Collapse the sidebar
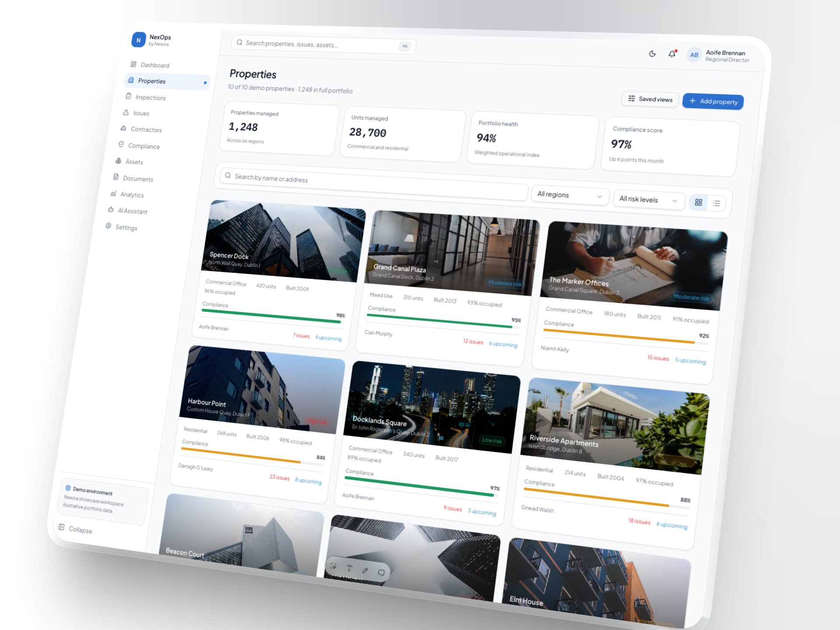 coord(76,528)
